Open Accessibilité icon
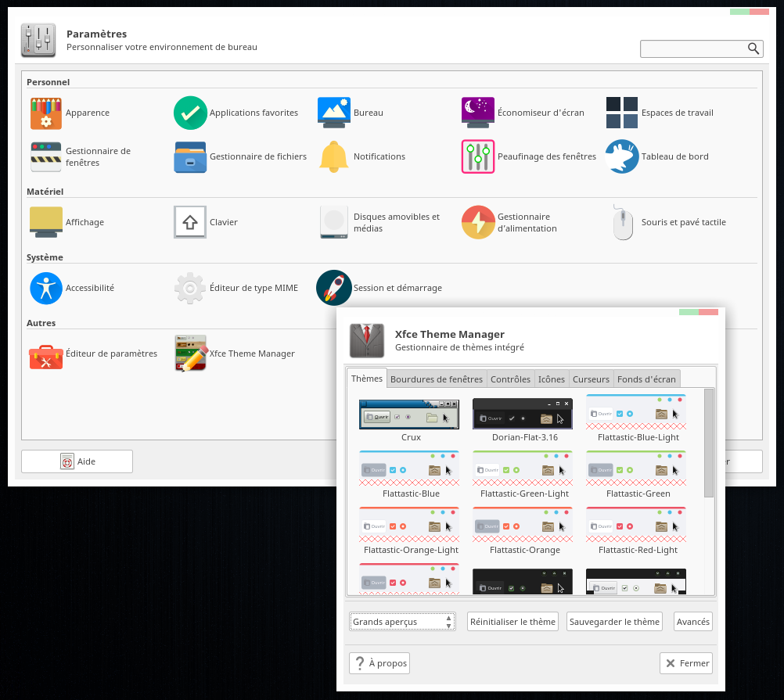This screenshot has height=700, width=784. [x=46, y=289]
